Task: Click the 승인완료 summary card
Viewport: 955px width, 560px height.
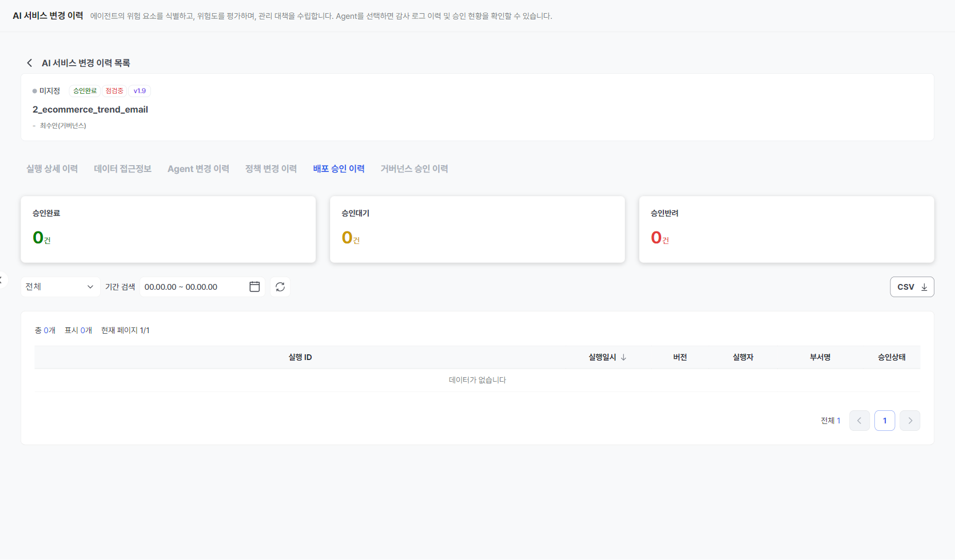Action: coord(168,230)
